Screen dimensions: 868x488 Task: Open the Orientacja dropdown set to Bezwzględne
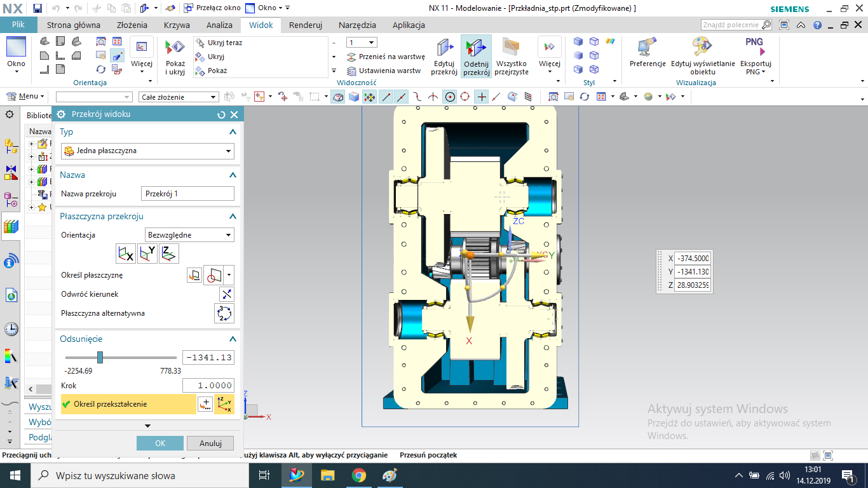point(189,235)
